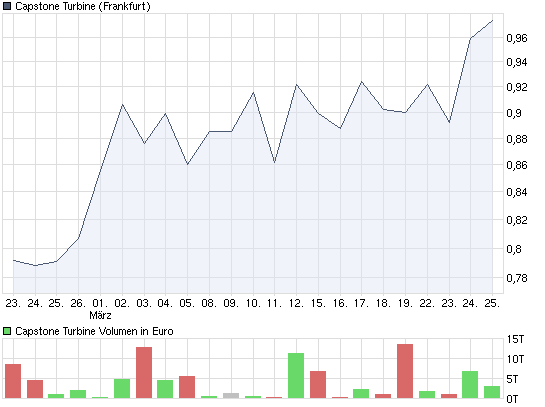Screen dimensions: 545x407
Task: Click the 0,84 price axis label
Action: point(517,192)
